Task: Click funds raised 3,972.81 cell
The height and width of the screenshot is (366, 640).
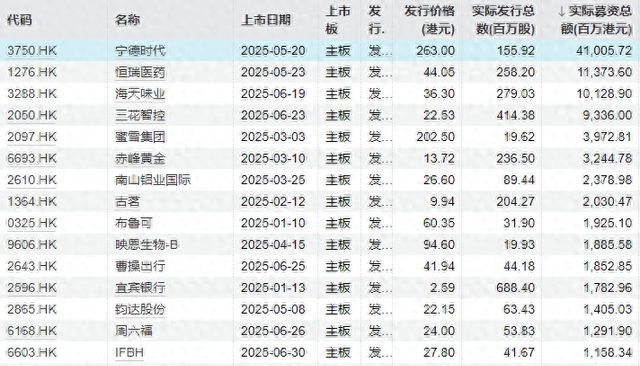Action: click(x=607, y=137)
